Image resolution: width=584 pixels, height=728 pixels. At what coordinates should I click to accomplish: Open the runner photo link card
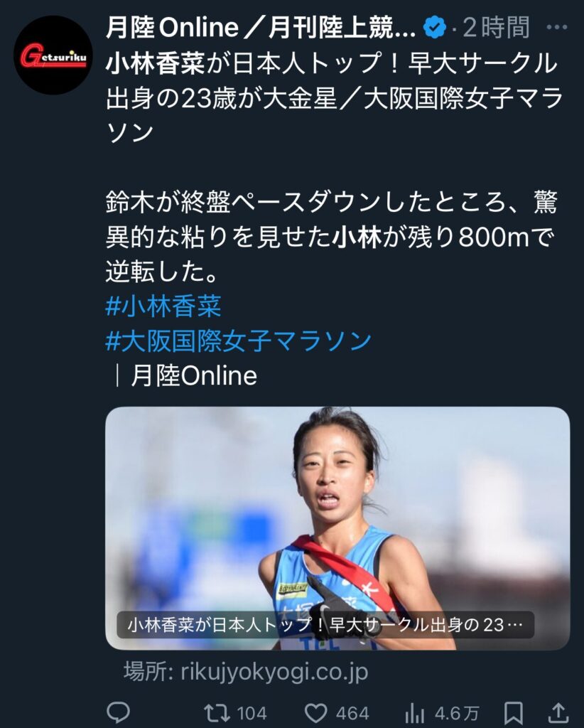[x=337, y=528]
